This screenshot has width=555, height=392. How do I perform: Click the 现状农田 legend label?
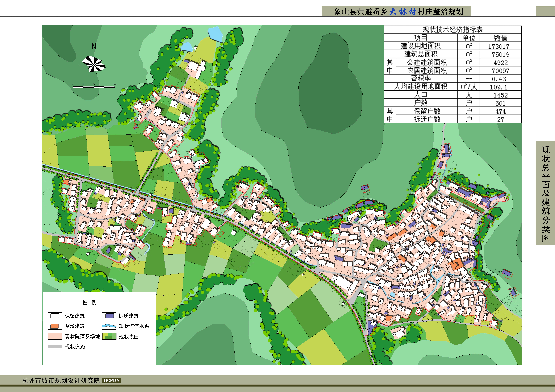pyautogui.click(x=129, y=337)
